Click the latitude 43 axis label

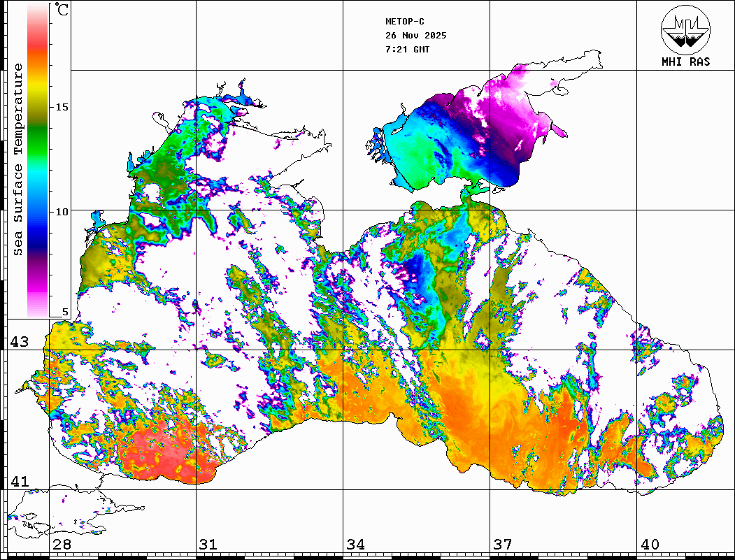point(18,342)
